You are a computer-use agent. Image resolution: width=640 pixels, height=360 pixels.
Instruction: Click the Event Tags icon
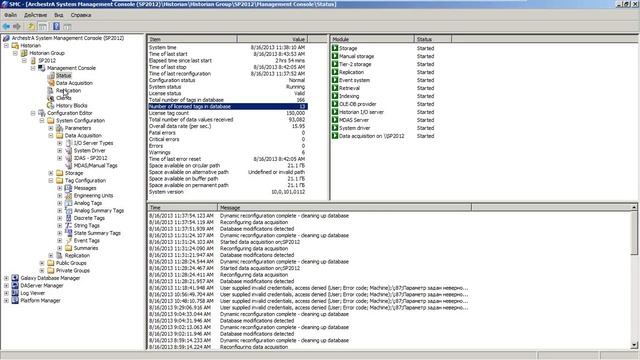click(x=69, y=240)
